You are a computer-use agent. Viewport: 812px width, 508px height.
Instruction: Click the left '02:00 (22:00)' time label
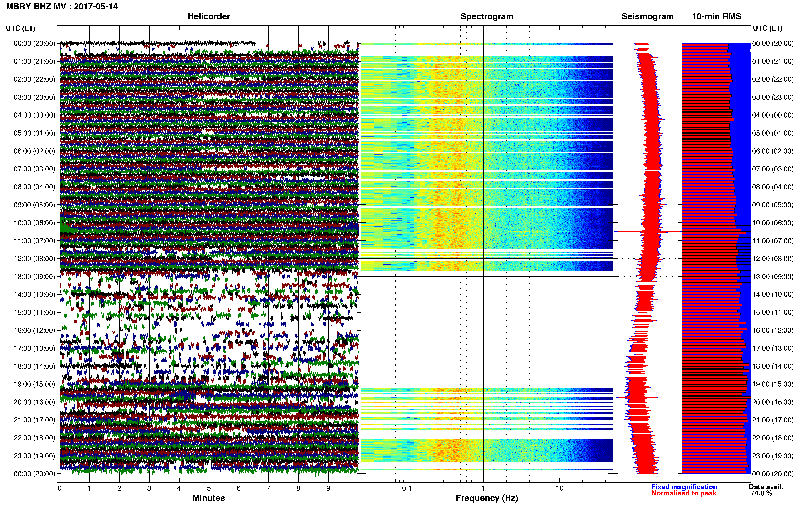pos(34,79)
